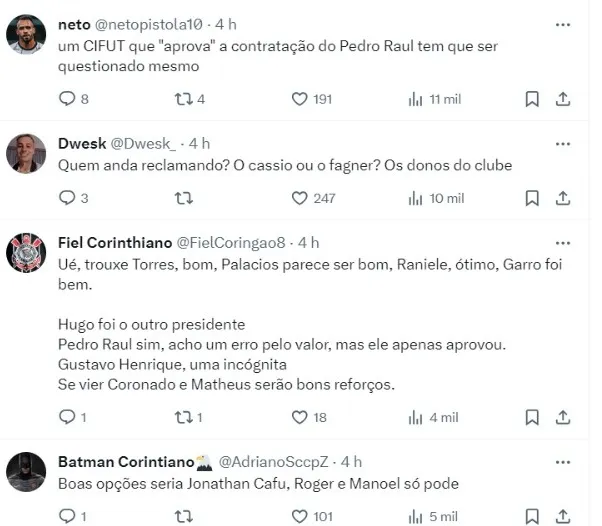Retweet Fiel Corinthiano's post
The height and width of the screenshot is (526, 602).
183,417
